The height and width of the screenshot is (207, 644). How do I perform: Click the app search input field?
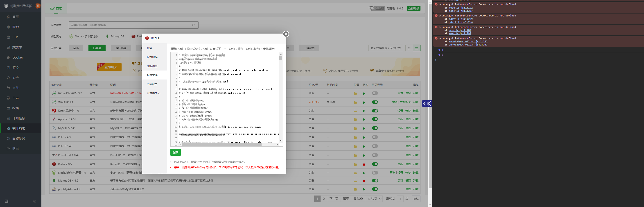[x=133, y=25]
